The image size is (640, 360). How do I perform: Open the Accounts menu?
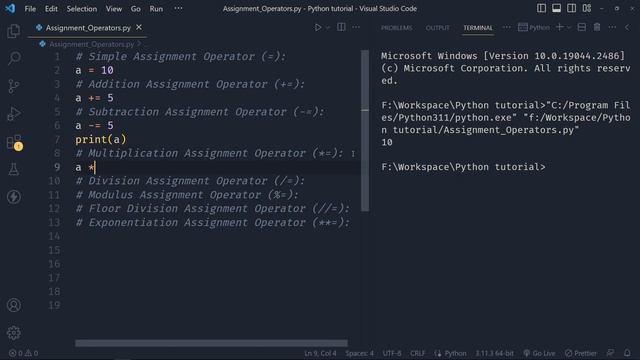(x=14, y=305)
